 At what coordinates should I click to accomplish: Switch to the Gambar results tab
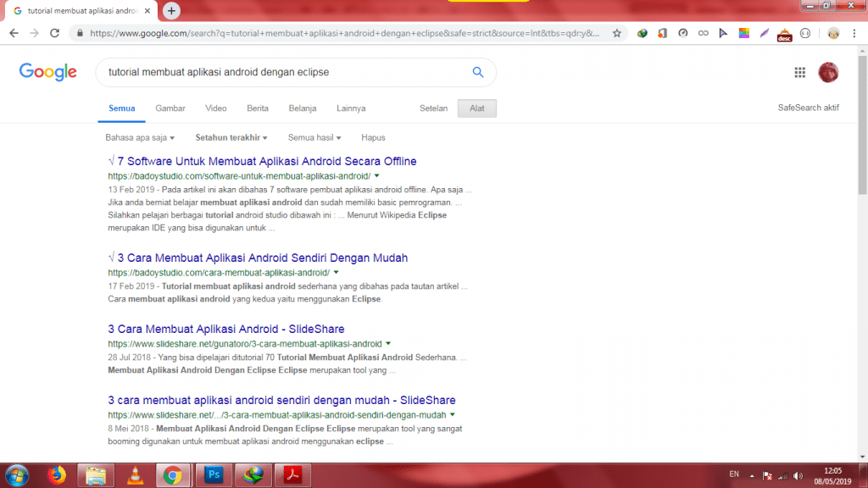[x=170, y=108]
